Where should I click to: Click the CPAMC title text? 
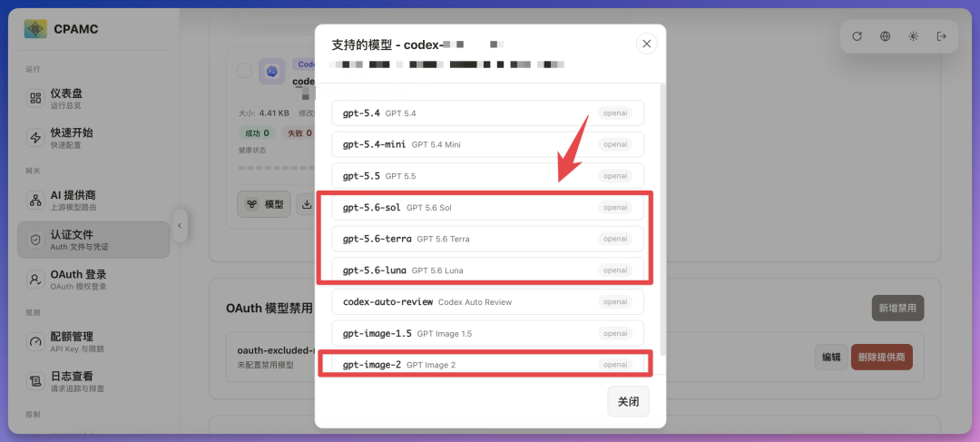[75, 29]
